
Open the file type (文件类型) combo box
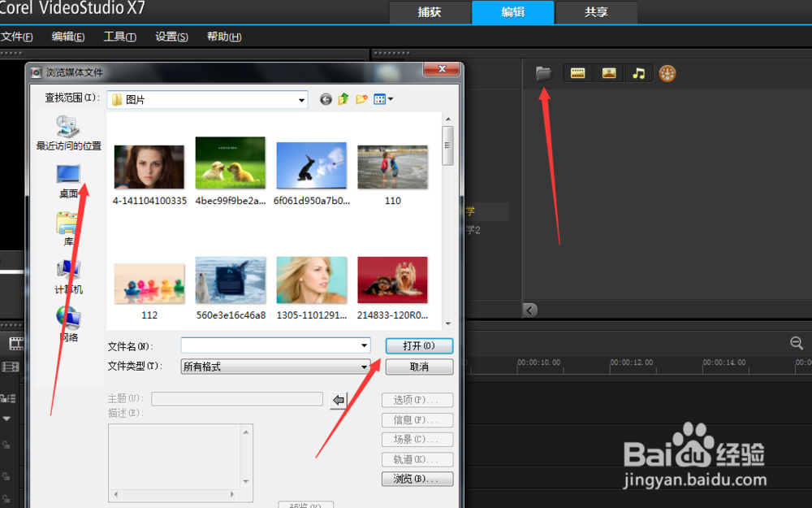click(275, 367)
